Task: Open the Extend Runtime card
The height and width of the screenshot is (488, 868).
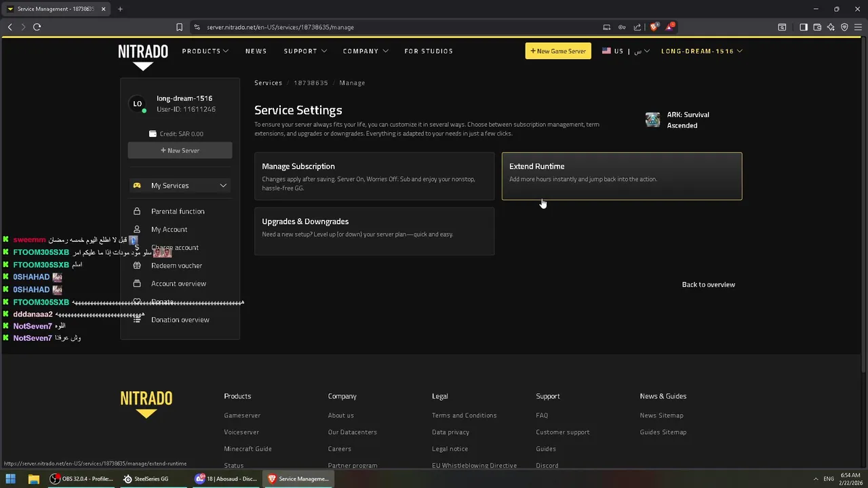Action: [x=622, y=176]
